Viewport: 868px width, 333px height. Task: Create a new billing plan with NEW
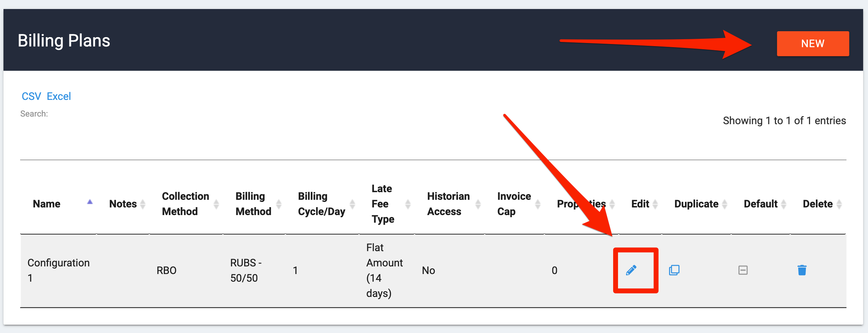(812, 43)
